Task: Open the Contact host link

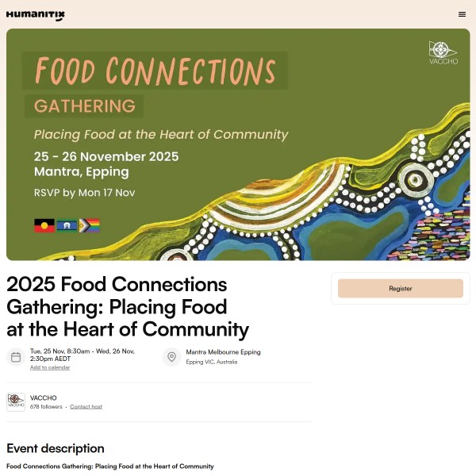Action: click(x=86, y=406)
